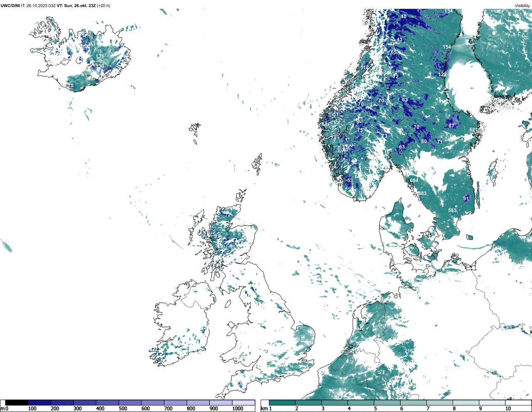The image size is (532, 412).
Task: Click the "43" visibility value on map
Action: (399, 39)
